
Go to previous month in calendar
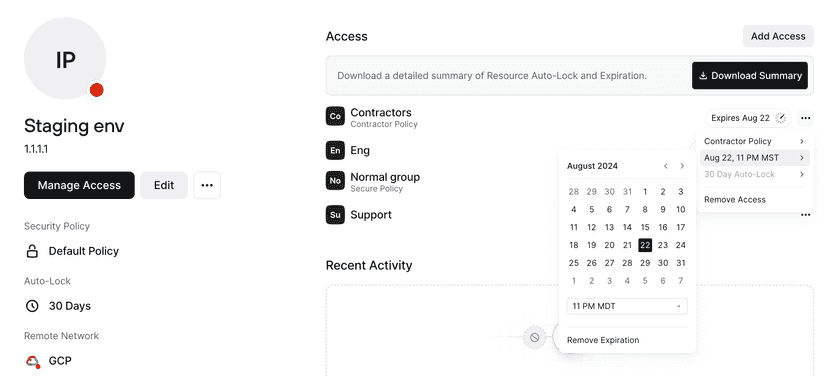(666, 166)
